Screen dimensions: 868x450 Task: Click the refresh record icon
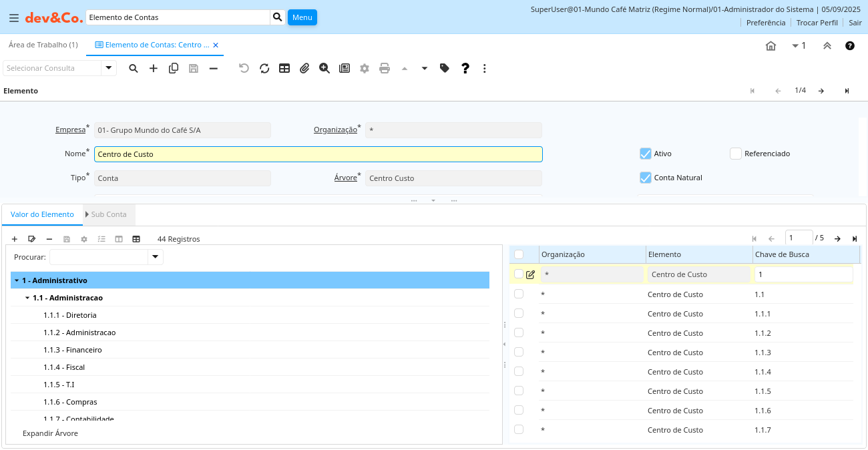[264, 68]
